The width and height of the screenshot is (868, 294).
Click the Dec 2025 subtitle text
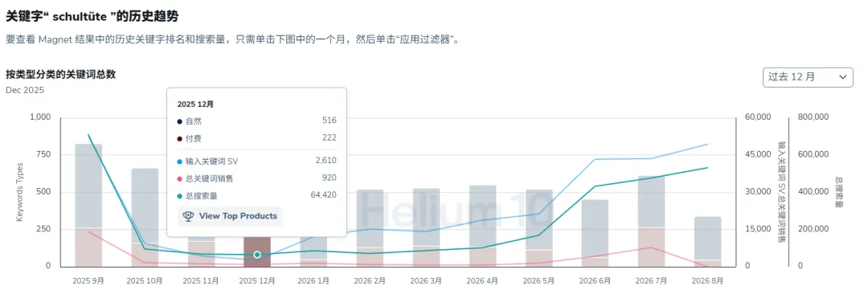click(x=25, y=90)
